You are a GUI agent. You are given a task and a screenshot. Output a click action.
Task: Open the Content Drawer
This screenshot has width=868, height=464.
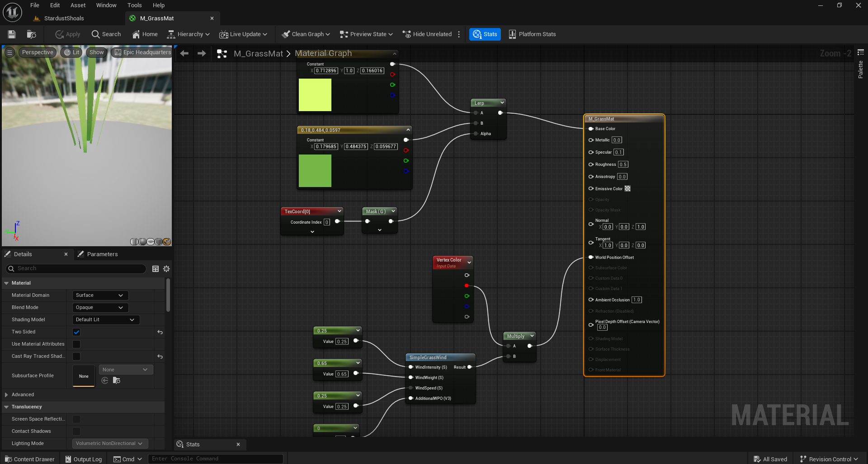click(30, 459)
